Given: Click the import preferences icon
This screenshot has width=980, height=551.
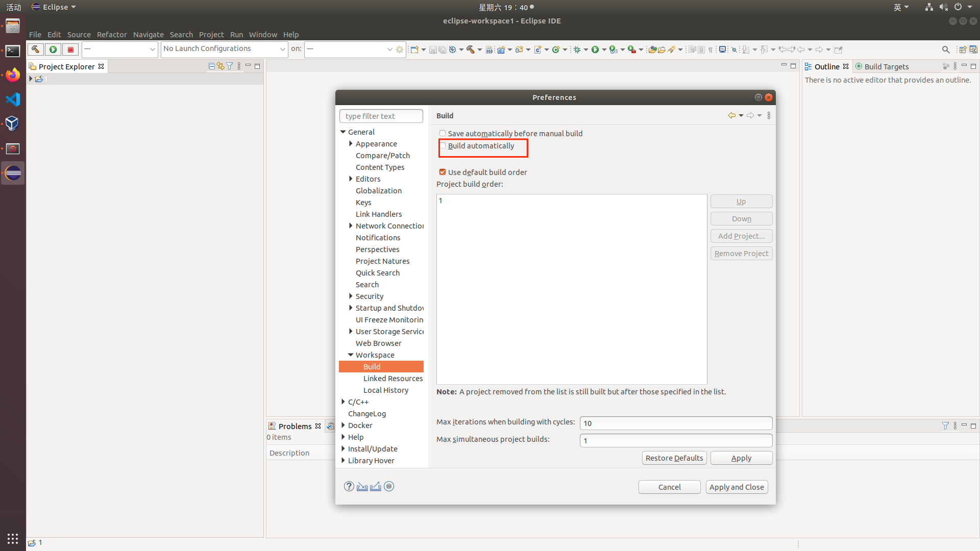Looking at the screenshot, I should (362, 487).
